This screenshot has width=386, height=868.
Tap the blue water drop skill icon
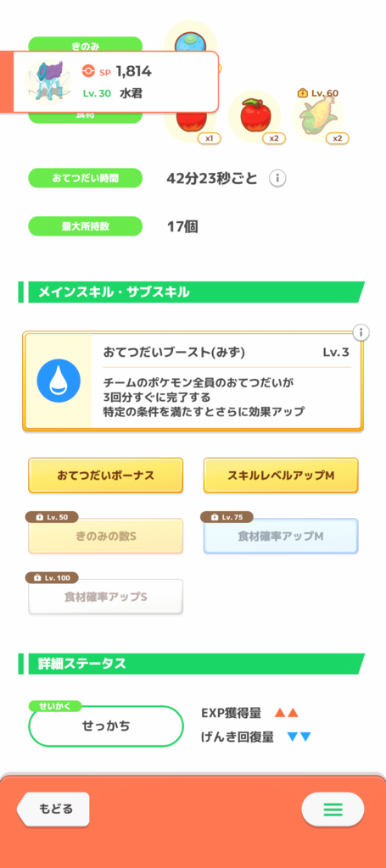click(59, 381)
